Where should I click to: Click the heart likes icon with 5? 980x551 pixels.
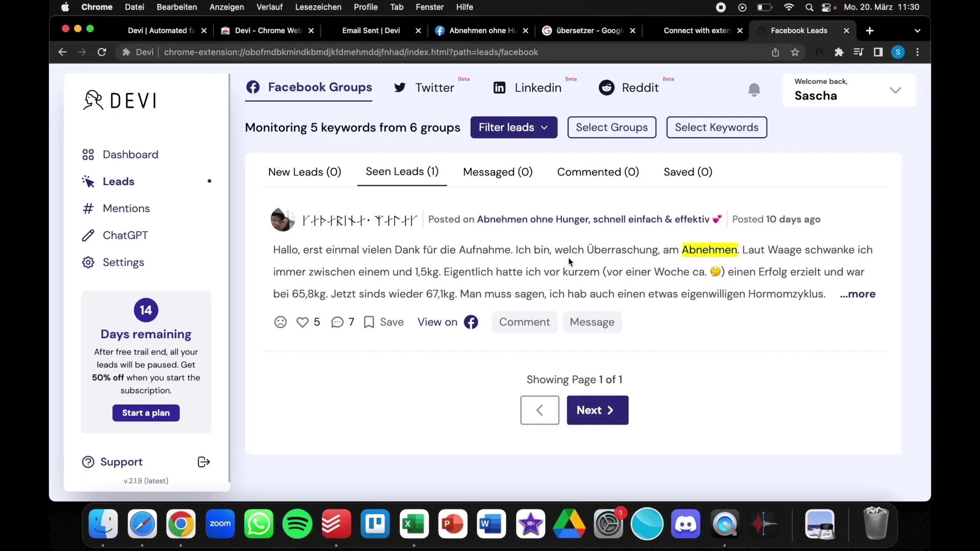(303, 322)
